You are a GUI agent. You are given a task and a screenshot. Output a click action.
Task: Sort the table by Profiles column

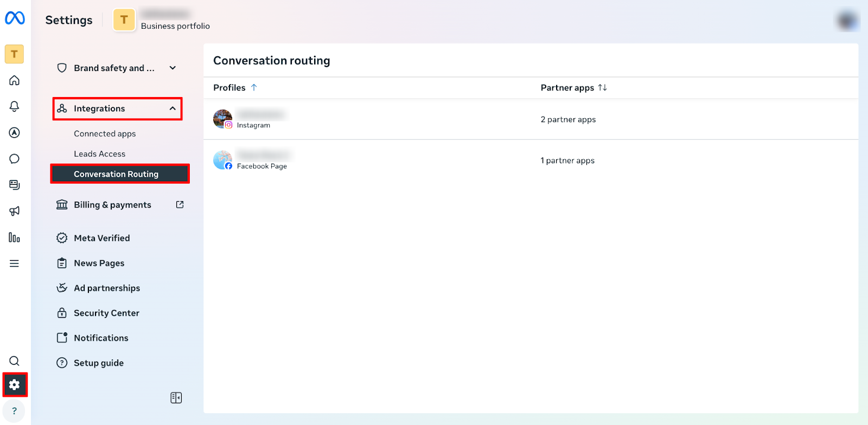pos(253,88)
